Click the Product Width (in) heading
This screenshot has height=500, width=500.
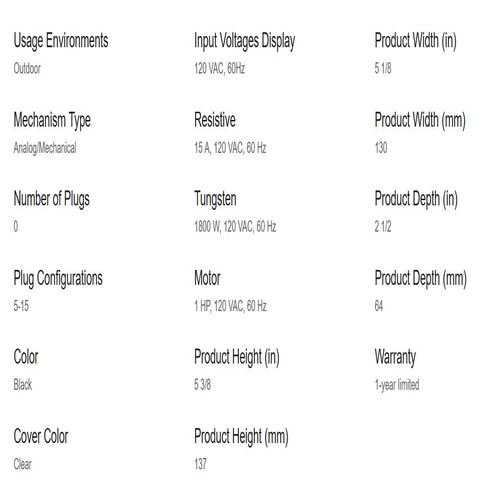pos(416,41)
